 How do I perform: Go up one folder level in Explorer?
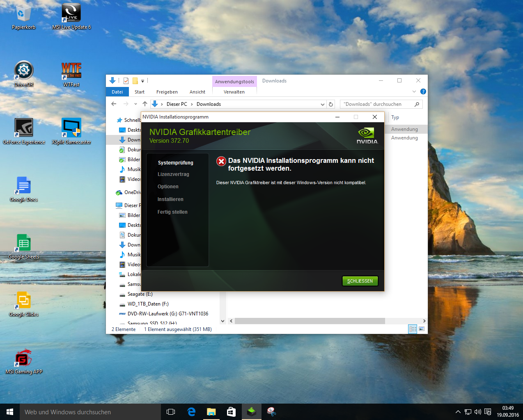pyautogui.click(x=145, y=104)
